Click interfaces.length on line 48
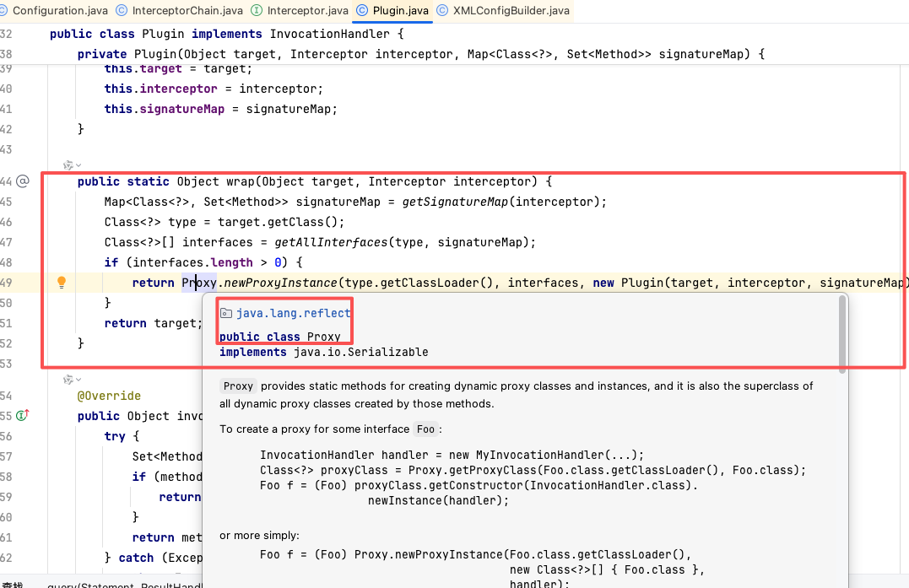The width and height of the screenshot is (909, 588). click(x=192, y=262)
